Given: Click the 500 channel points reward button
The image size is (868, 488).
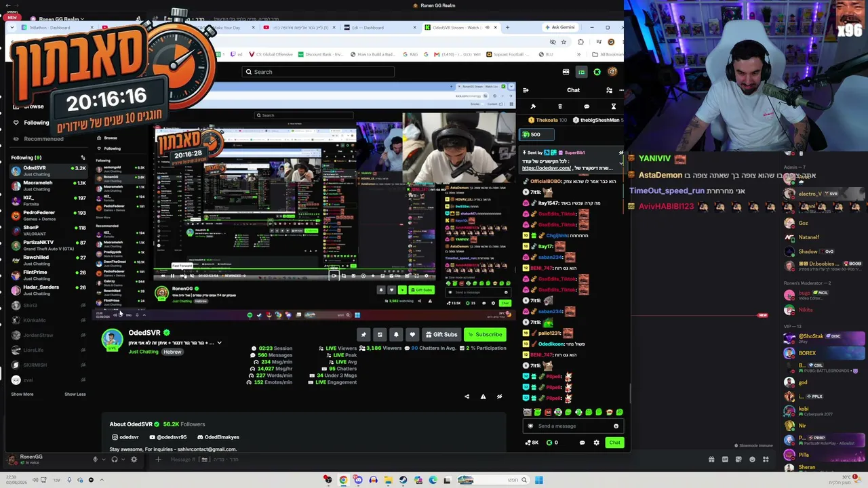Looking at the screenshot, I should 538,134.
